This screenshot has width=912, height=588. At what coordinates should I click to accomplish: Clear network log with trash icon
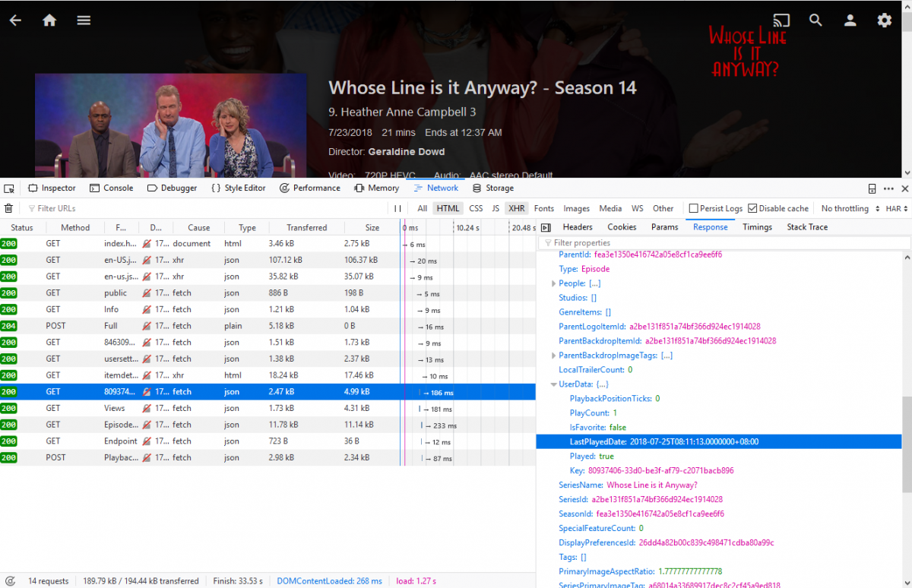click(9, 208)
